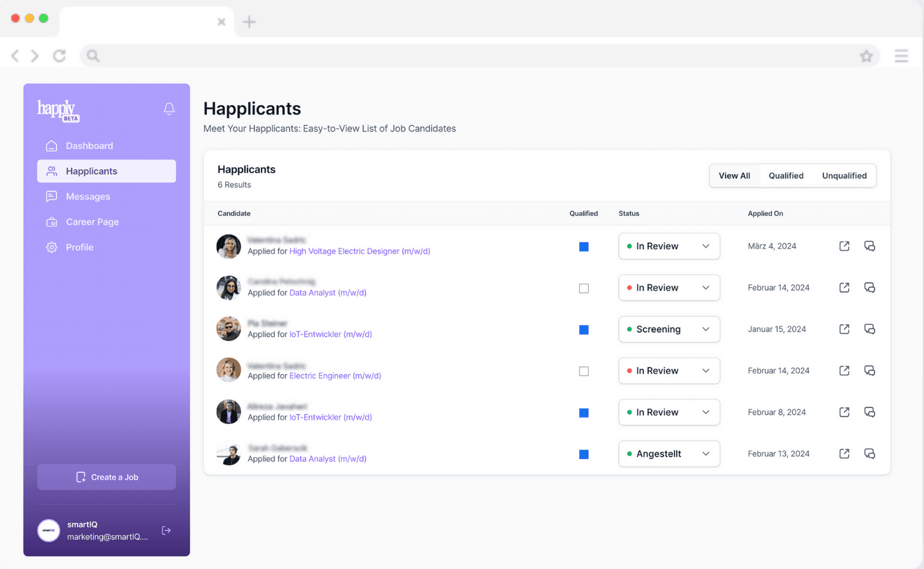Open external link for Februar 13, 2024 applicant
Image resolution: width=924 pixels, height=569 pixels.
[x=844, y=454]
